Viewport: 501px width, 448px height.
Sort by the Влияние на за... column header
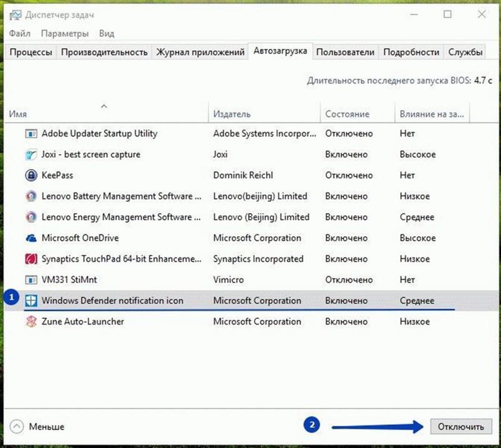tap(432, 114)
